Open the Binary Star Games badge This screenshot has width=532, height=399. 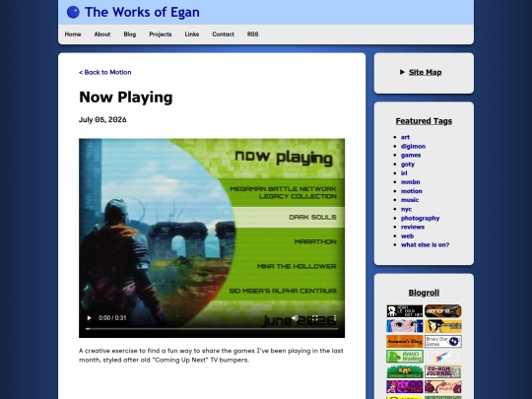tap(442, 341)
